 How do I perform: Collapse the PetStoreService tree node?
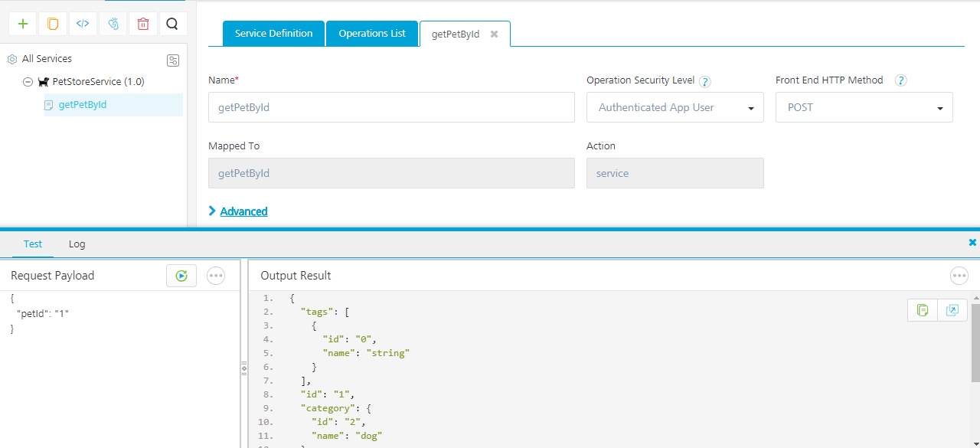pos(28,82)
